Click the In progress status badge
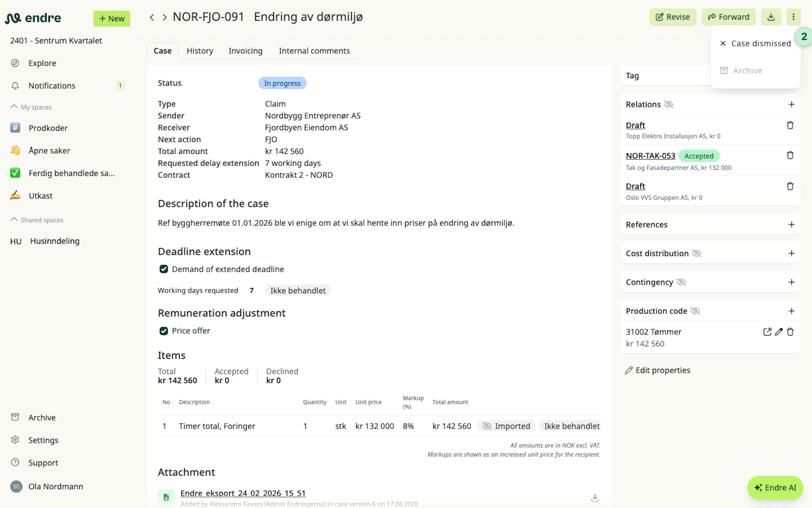The width and height of the screenshot is (812, 508). [x=282, y=83]
